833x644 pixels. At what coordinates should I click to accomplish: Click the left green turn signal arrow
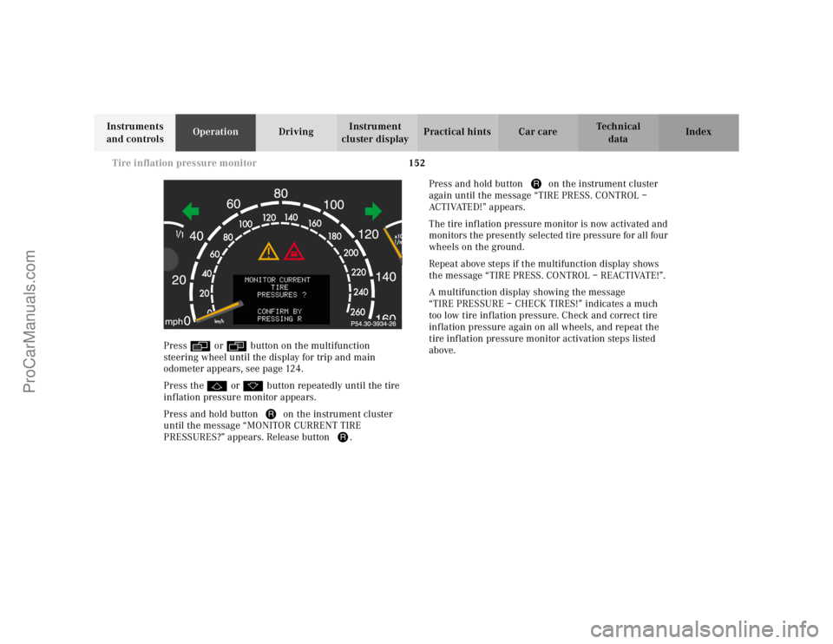(190, 211)
